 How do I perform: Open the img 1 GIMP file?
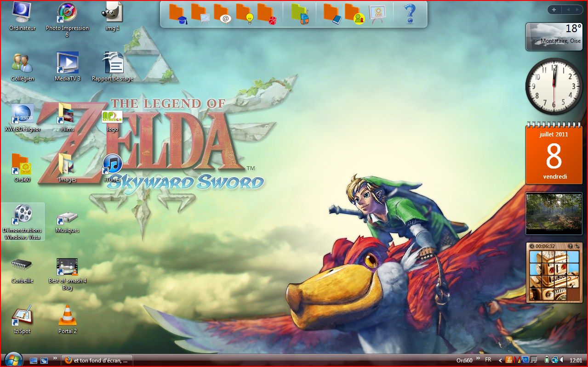coord(112,17)
